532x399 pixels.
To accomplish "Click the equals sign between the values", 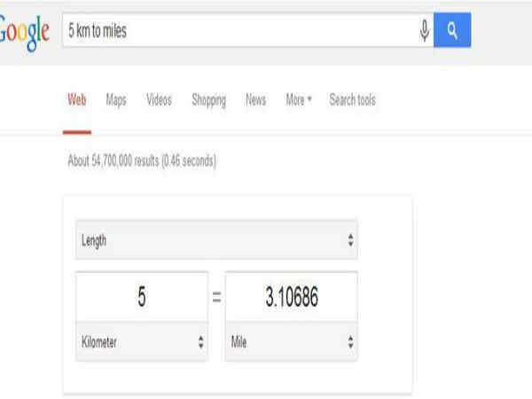I will coord(216,298).
